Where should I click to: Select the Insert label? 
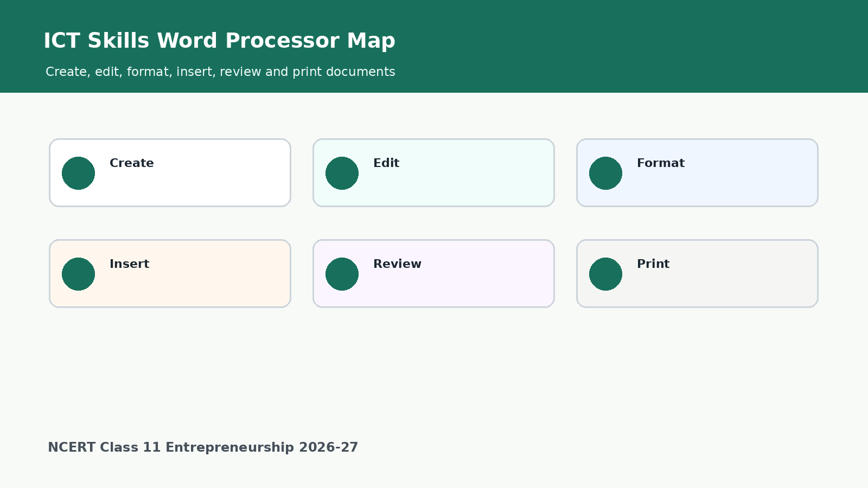click(129, 264)
